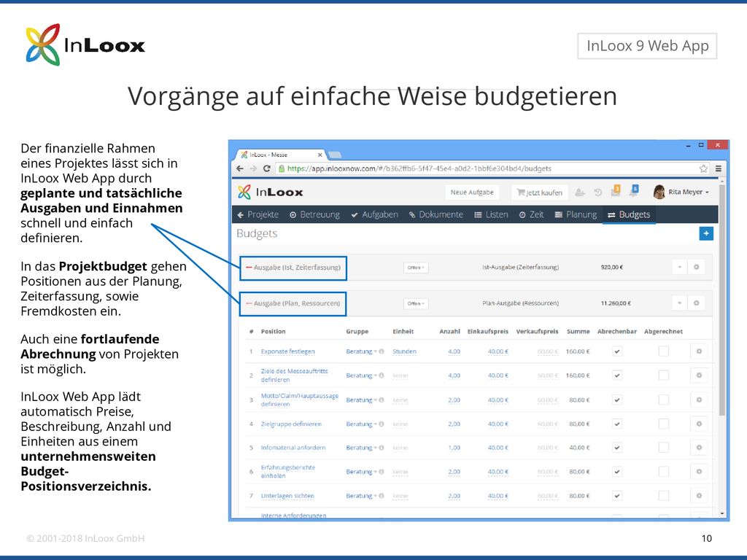747x560 pixels.
Task: Uncheck Abrechenbar for Ziele des Messeauftritts definieren
Action: 617,376
